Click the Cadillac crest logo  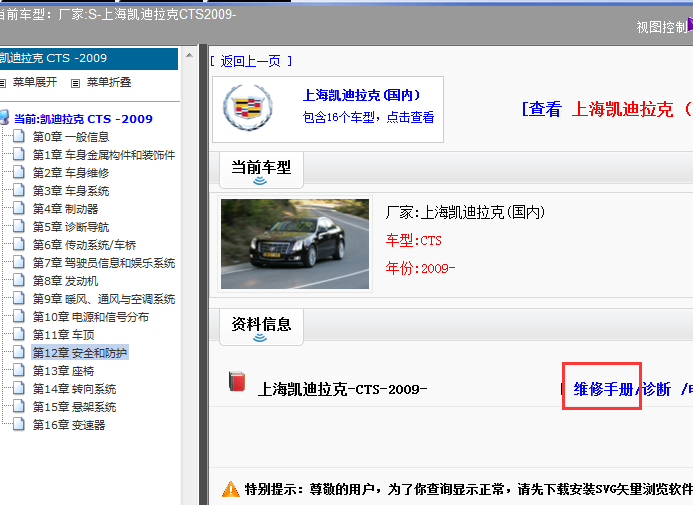(248, 107)
